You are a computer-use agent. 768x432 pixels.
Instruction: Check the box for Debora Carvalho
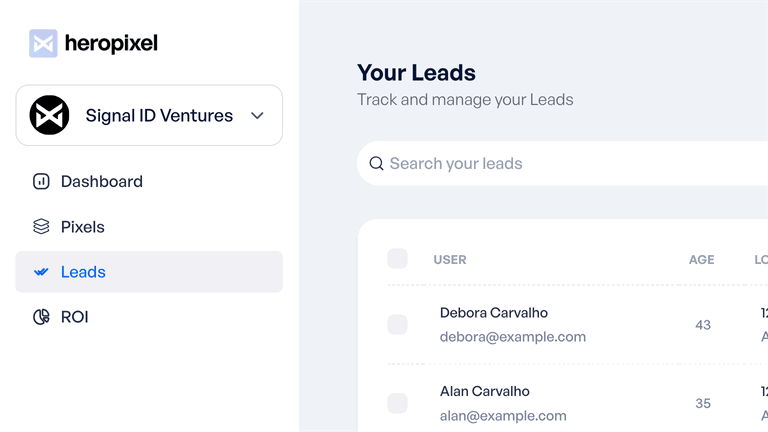397,324
